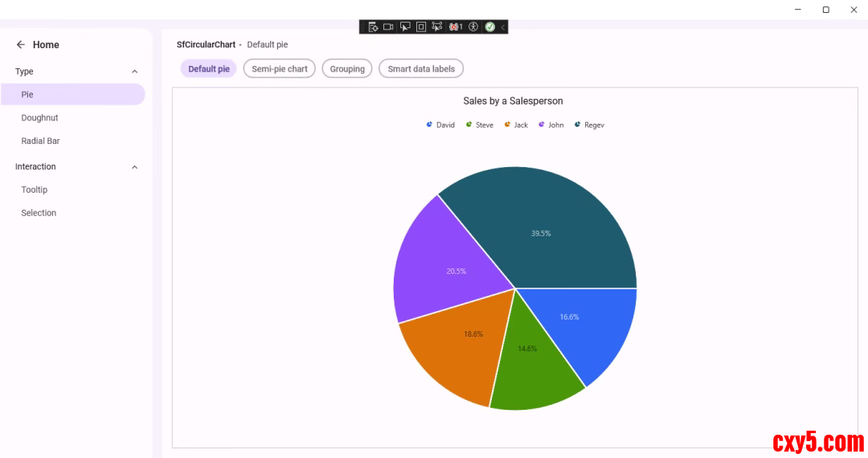Toggle the David legend item
This screenshot has width=868, height=458.
coord(440,125)
